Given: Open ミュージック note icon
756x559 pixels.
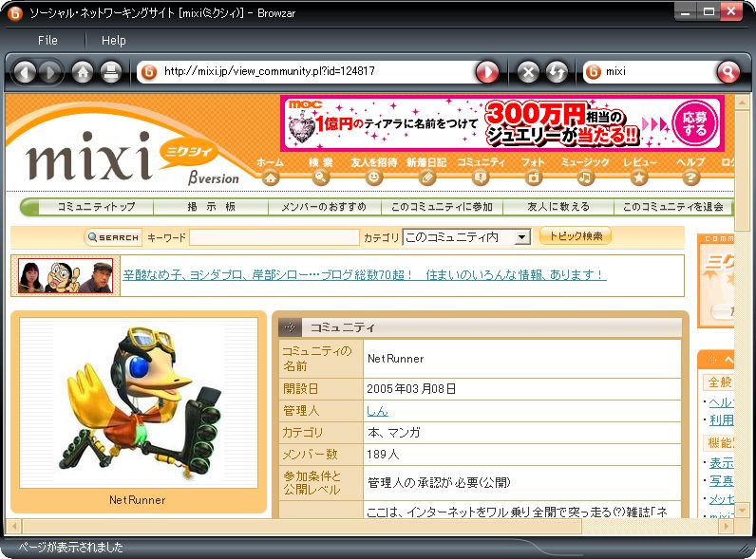Looking at the screenshot, I should [x=585, y=177].
